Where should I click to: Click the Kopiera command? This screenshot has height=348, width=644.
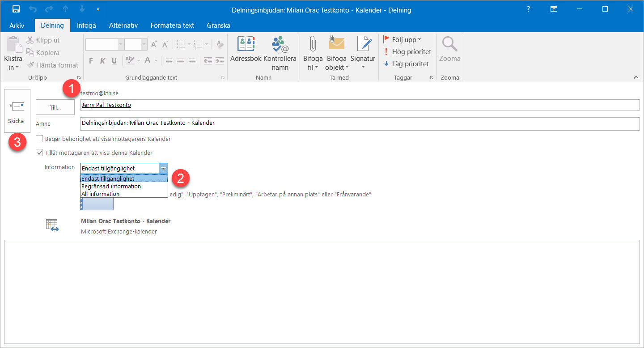pos(43,52)
